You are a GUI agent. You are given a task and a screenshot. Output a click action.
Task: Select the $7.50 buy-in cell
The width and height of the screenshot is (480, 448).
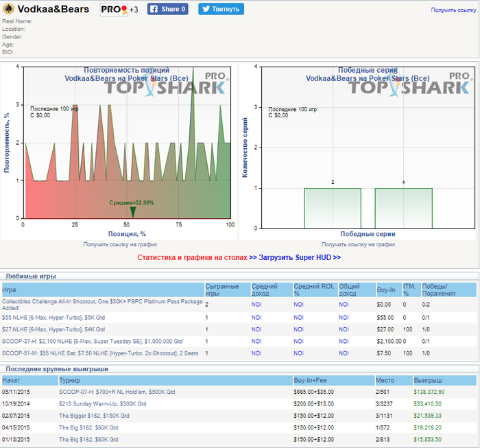(x=383, y=353)
